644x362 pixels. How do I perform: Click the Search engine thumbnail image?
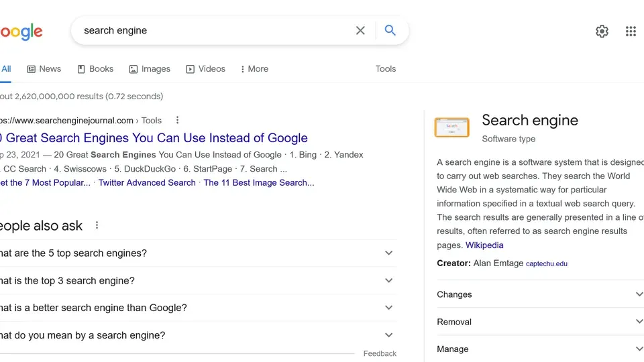click(x=451, y=127)
